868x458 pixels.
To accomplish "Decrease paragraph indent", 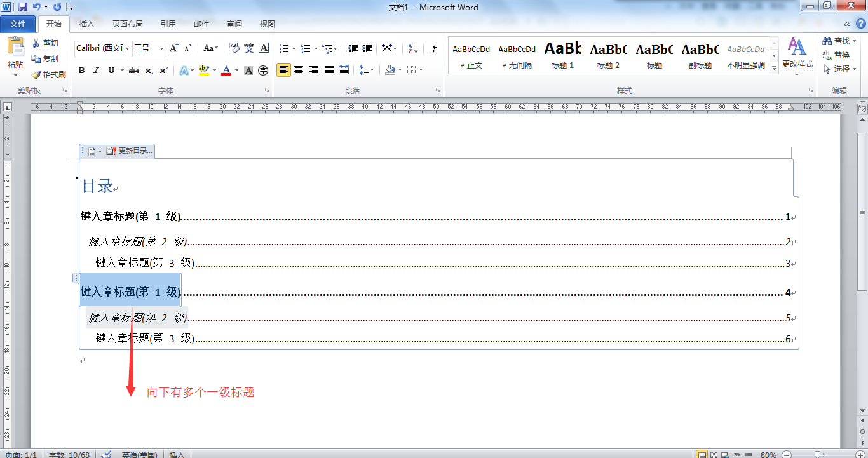I will pos(353,48).
